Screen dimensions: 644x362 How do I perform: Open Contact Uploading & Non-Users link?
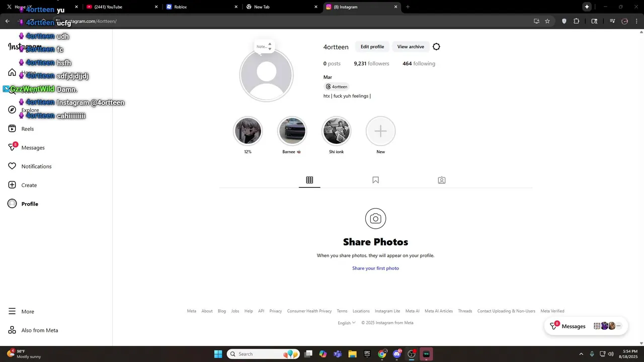click(x=506, y=311)
